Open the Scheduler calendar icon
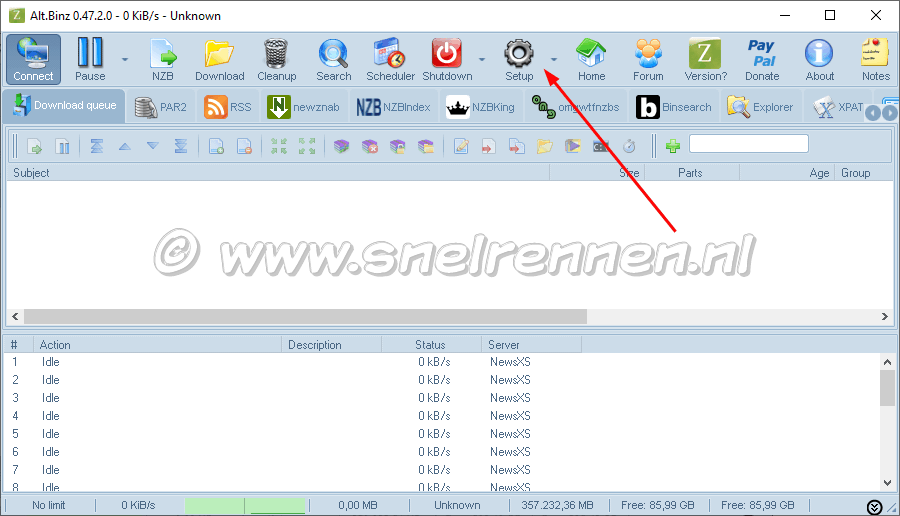The height and width of the screenshot is (516, 900). click(390, 59)
